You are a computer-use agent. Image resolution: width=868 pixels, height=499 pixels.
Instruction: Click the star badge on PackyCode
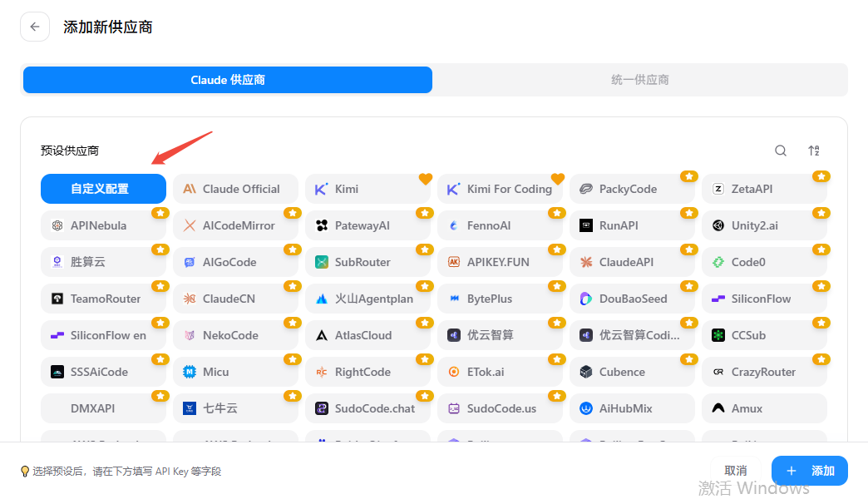click(x=688, y=176)
